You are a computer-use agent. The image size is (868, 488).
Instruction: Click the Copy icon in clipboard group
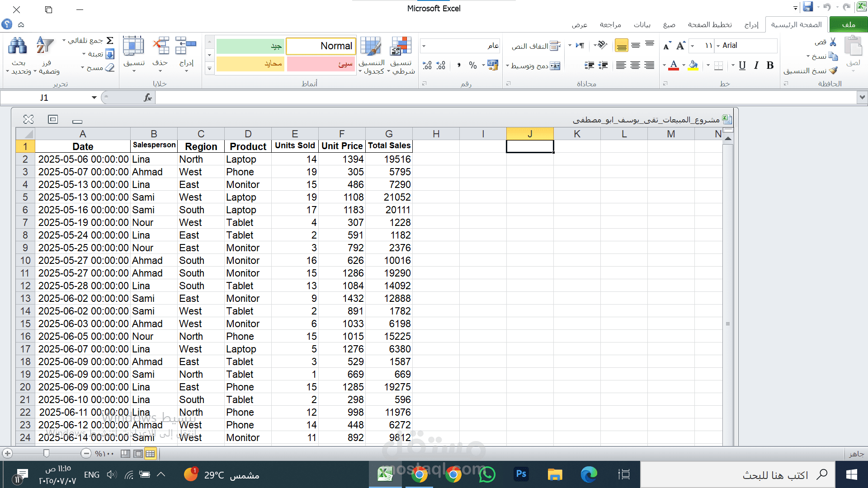833,56
